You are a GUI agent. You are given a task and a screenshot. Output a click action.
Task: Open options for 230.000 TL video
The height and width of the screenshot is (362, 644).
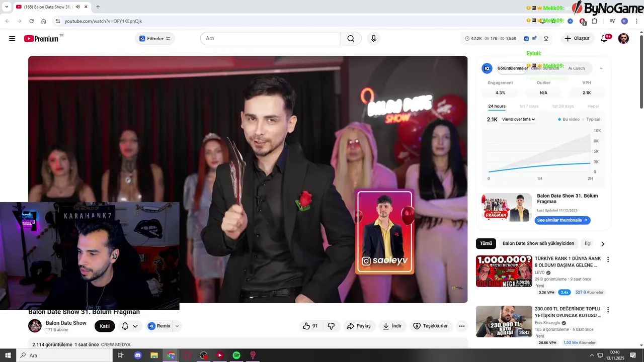[x=608, y=310]
